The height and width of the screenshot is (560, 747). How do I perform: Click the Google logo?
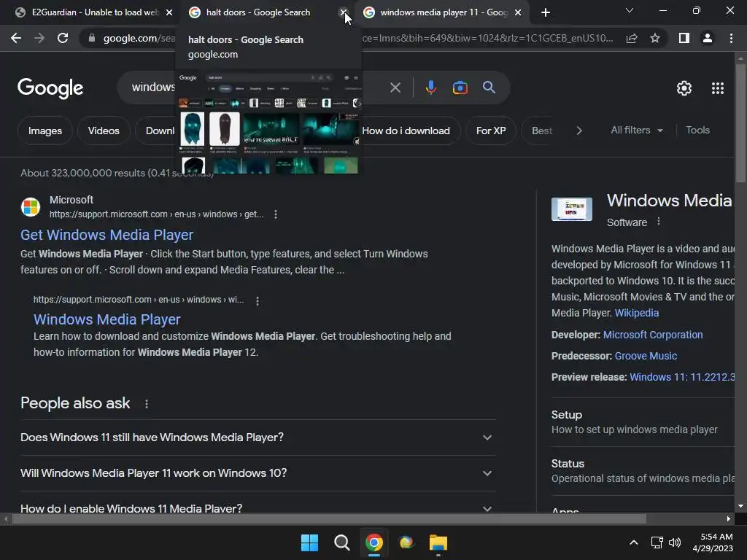50,88
